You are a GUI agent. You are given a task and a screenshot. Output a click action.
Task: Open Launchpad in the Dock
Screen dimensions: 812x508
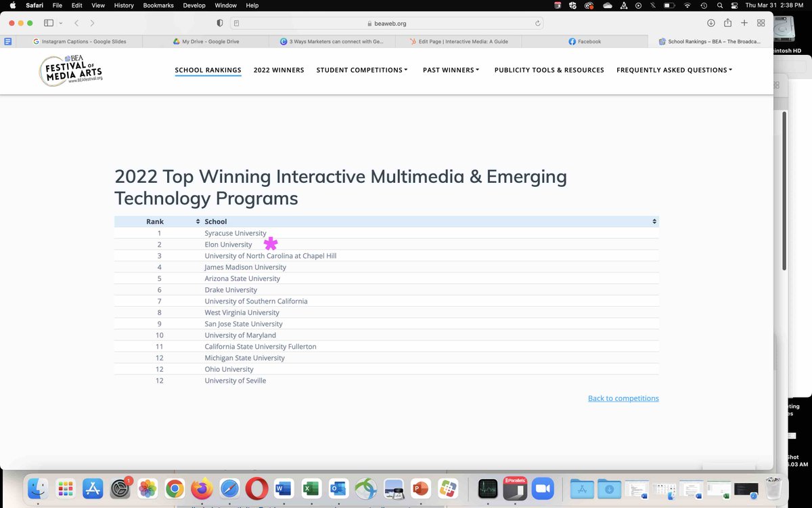tap(66, 488)
